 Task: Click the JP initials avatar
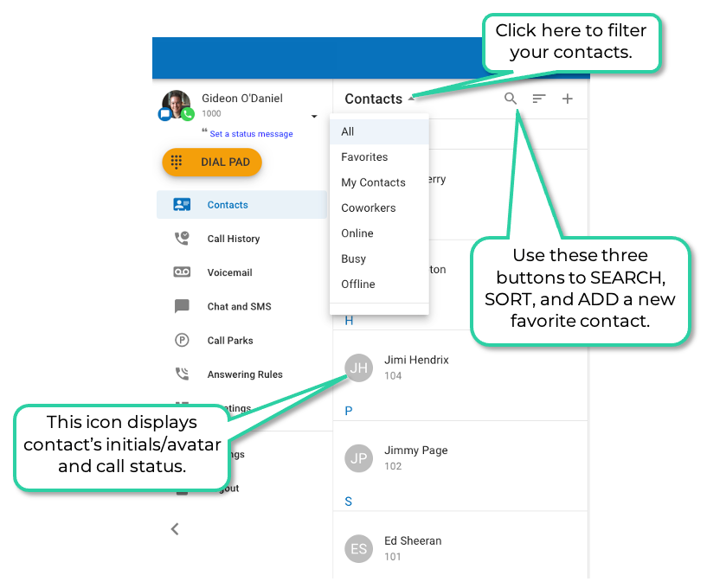point(359,458)
